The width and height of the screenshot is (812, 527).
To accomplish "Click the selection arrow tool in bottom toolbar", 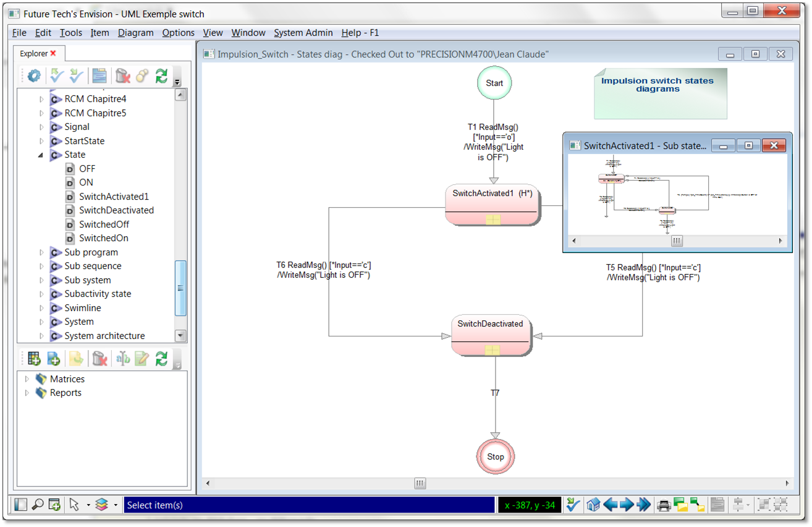I will [x=72, y=505].
